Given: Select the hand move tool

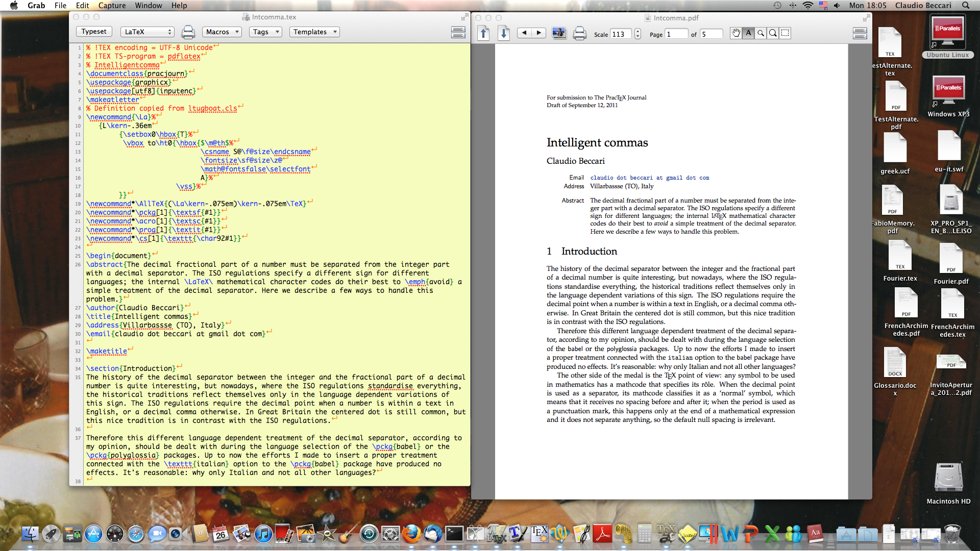Looking at the screenshot, I should coord(736,33).
